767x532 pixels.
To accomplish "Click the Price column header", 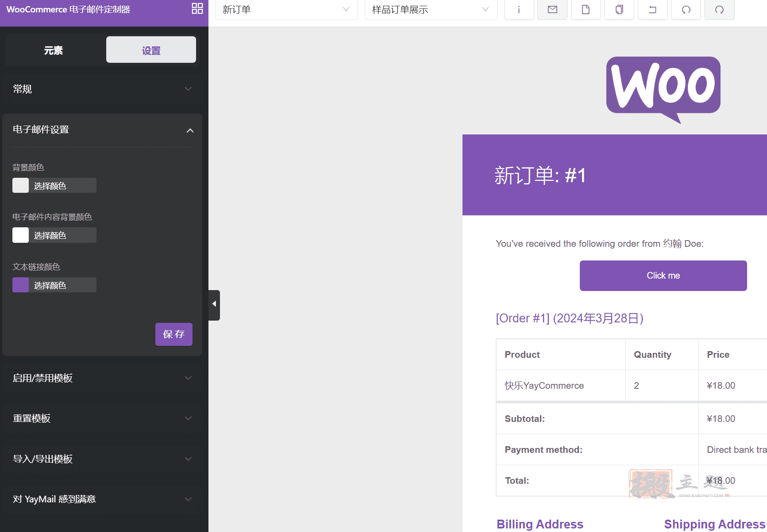I will point(718,355).
